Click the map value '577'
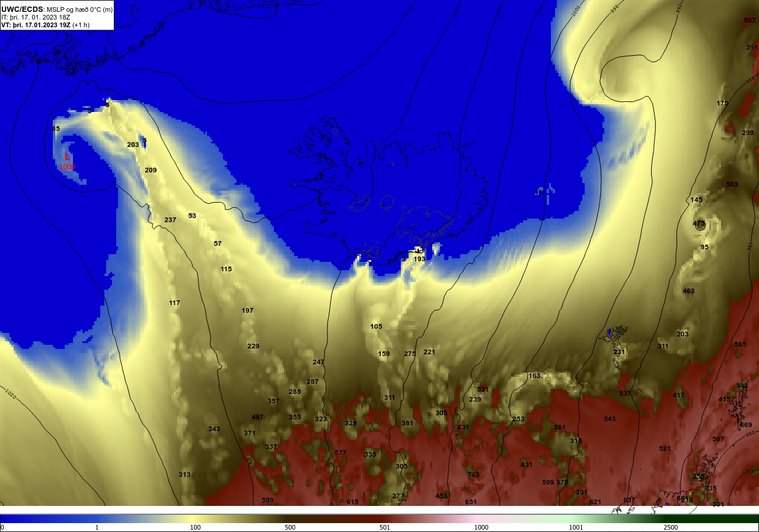 pyautogui.click(x=340, y=453)
